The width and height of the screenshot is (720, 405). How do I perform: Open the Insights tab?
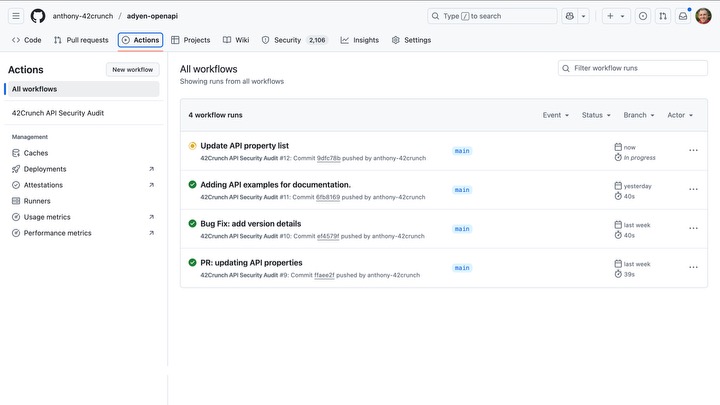pos(360,40)
